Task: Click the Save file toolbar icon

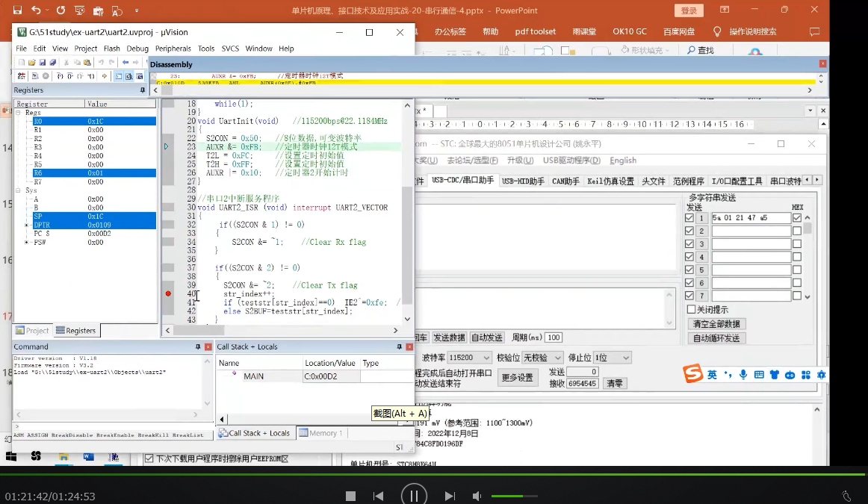Action: pyautogui.click(x=42, y=63)
